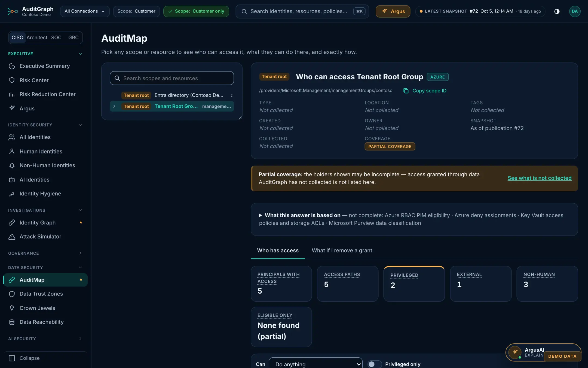588x368 pixels.
Task: Collapse the sidebar panel
Action: tap(24, 358)
